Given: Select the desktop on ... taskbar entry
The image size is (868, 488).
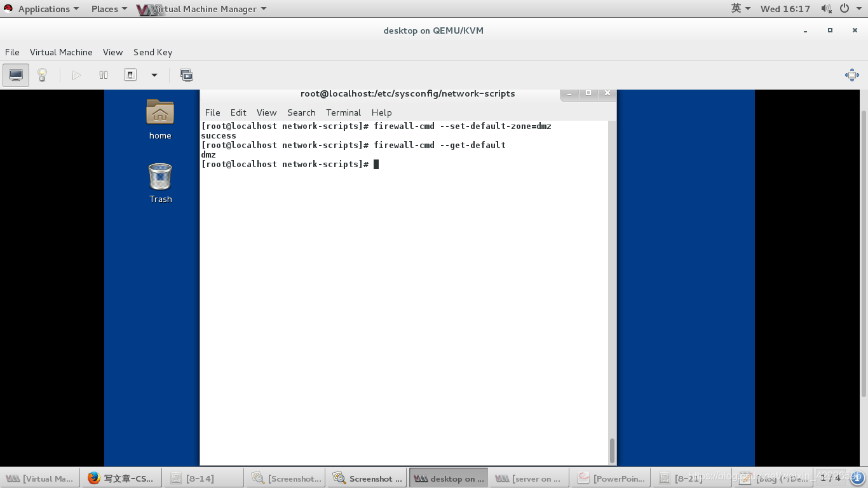Looking at the screenshot, I should pyautogui.click(x=449, y=478).
